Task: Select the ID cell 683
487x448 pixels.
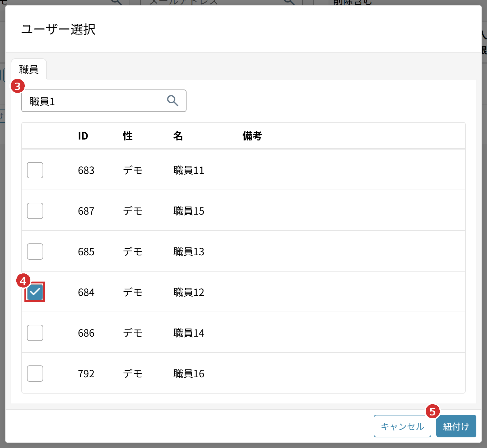Action: click(x=86, y=170)
